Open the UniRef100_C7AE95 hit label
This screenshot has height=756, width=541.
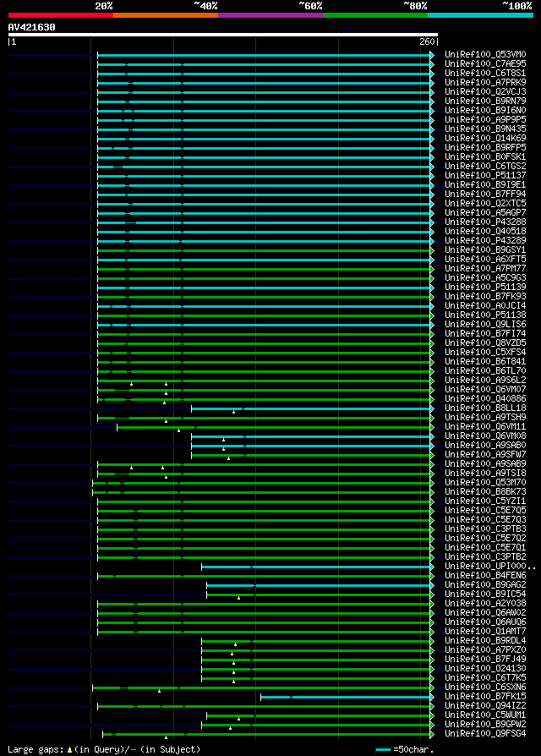pos(485,63)
